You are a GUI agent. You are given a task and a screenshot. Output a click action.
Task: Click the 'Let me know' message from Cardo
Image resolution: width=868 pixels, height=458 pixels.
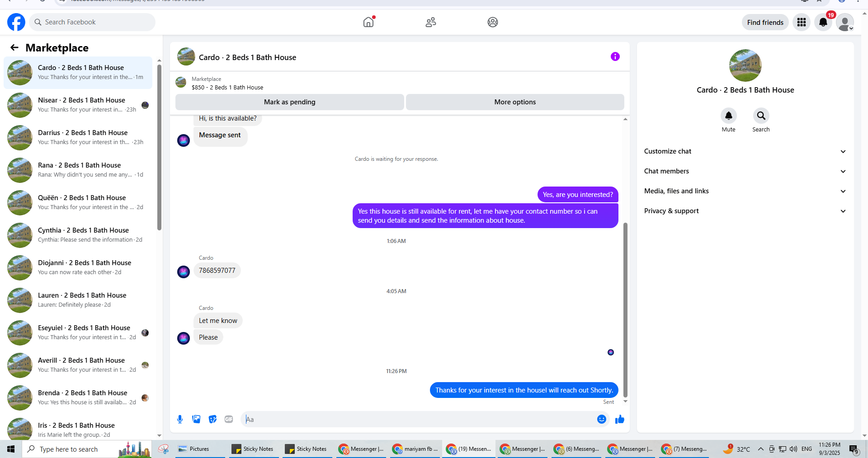(x=218, y=321)
